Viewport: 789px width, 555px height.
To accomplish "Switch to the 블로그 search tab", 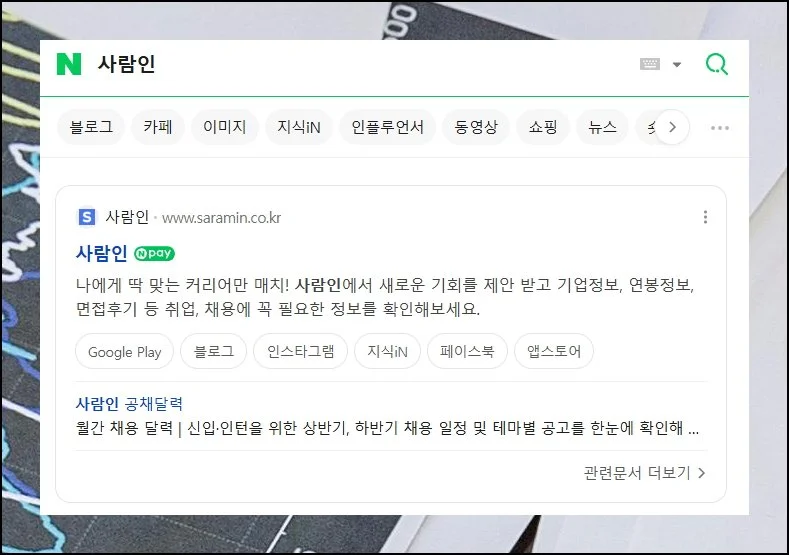I will point(91,127).
